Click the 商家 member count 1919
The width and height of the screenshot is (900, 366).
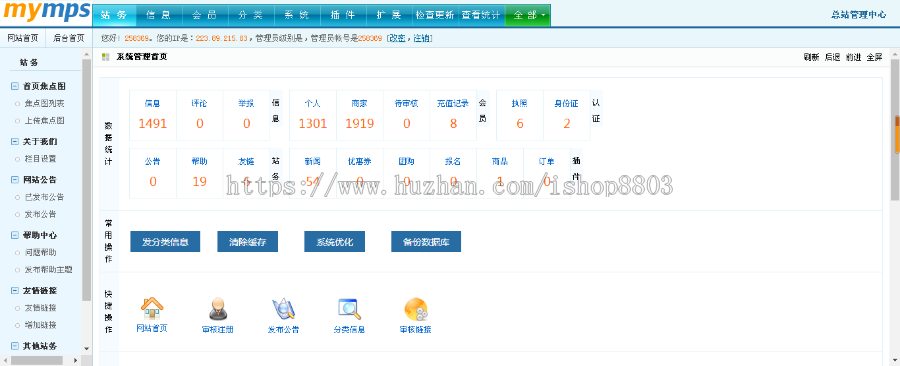tap(359, 123)
